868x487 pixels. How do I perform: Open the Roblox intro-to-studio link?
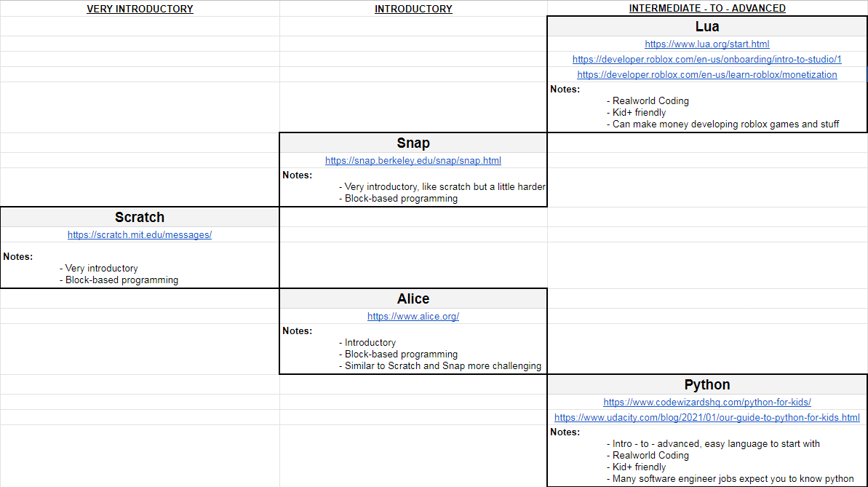pyautogui.click(x=706, y=60)
